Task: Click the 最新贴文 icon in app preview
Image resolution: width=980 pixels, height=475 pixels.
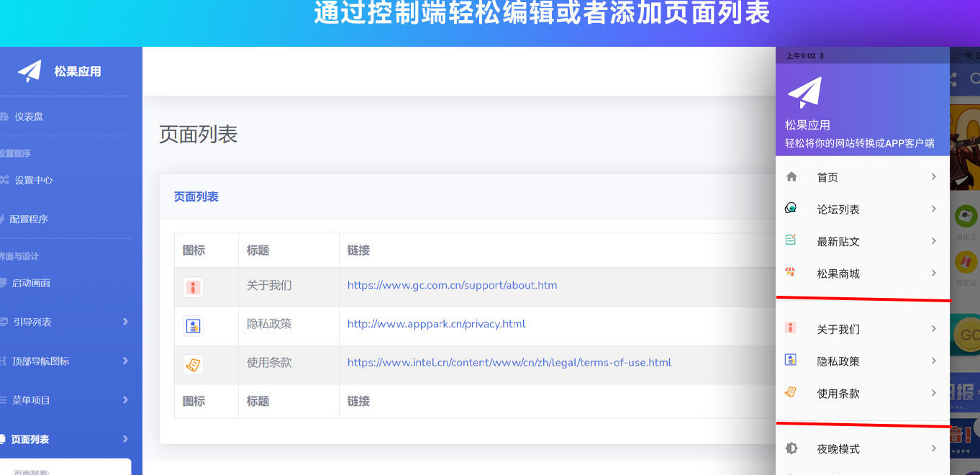Action: tap(791, 241)
